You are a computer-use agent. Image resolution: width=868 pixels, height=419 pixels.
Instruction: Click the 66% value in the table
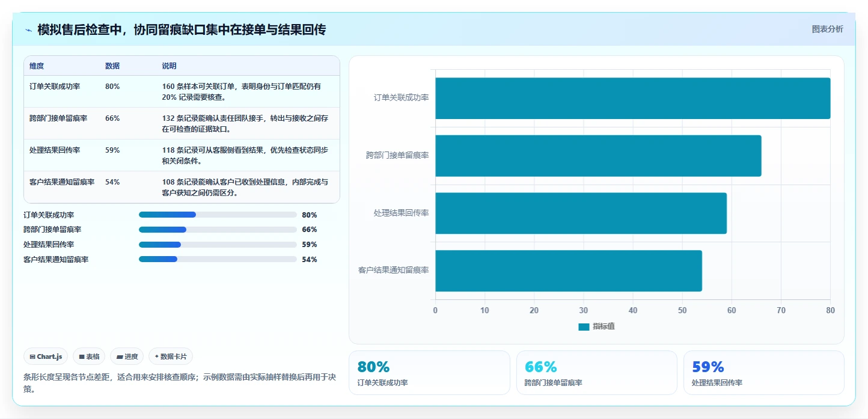112,118
